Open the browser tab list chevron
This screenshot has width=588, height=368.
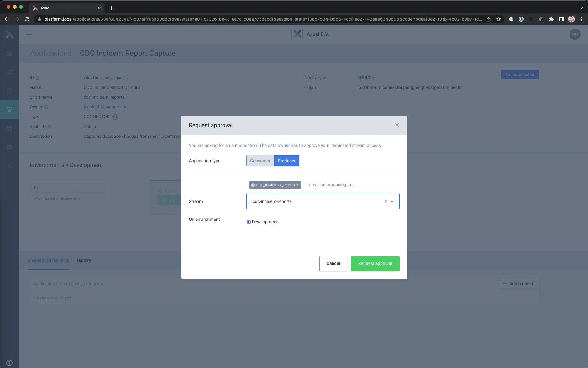tap(581, 8)
